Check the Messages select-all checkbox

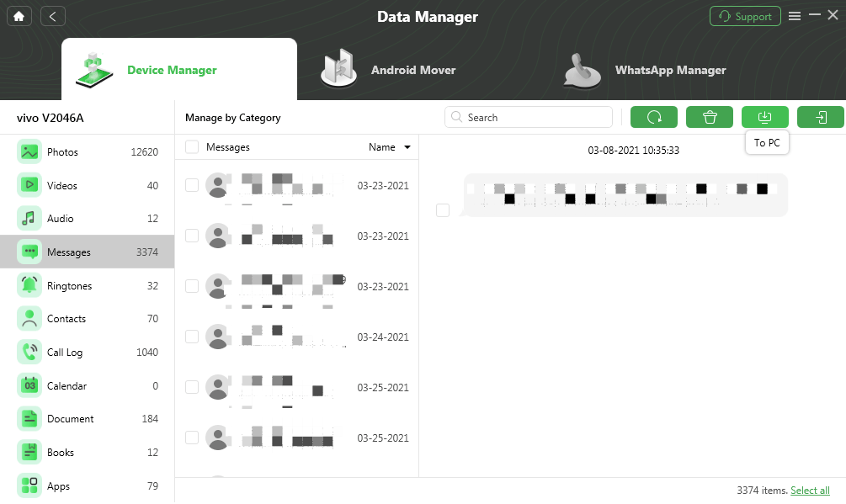[x=192, y=147]
